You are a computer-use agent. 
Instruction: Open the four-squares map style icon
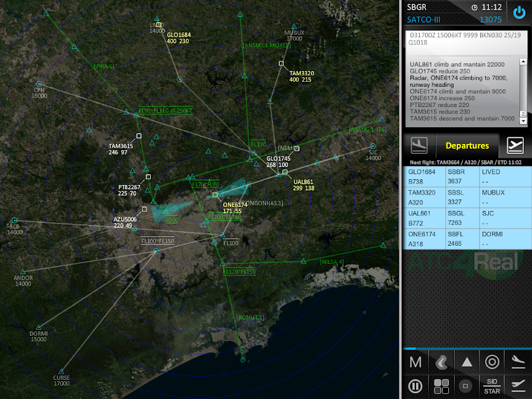click(x=441, y=386)
